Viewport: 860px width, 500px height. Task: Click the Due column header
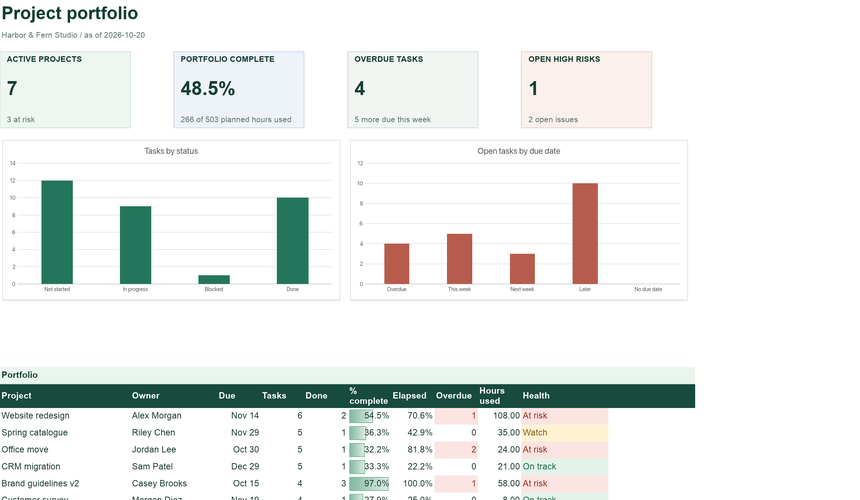click(x=227, y=396)
